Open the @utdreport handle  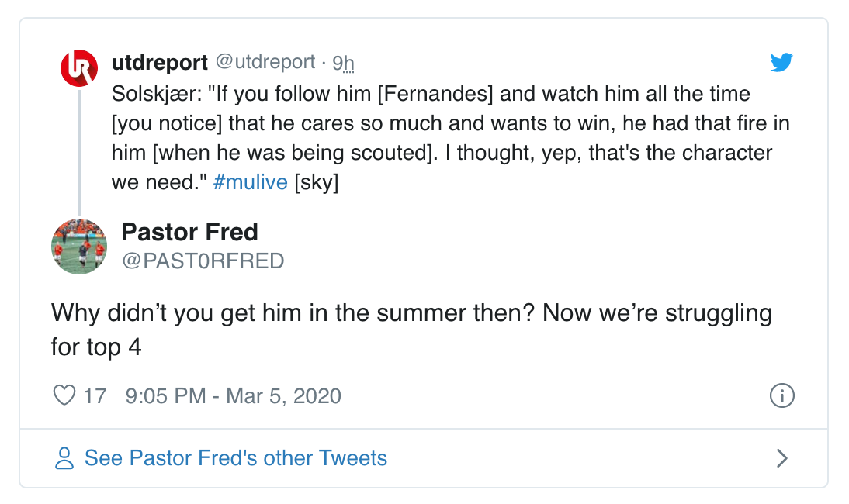(x=265, y=62)
